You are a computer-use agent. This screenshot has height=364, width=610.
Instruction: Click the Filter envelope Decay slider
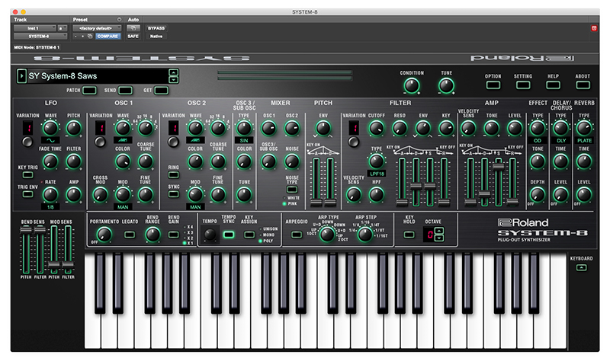click(416, 186)
